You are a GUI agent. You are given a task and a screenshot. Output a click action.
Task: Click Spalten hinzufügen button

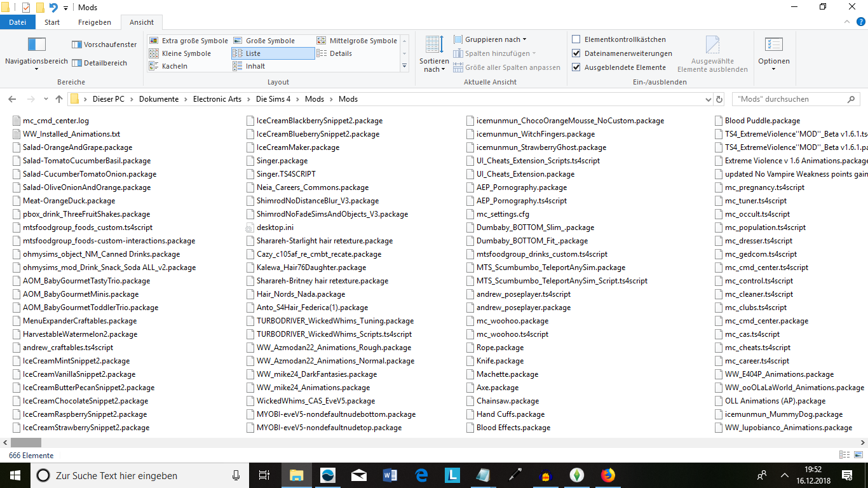point(495,53)
